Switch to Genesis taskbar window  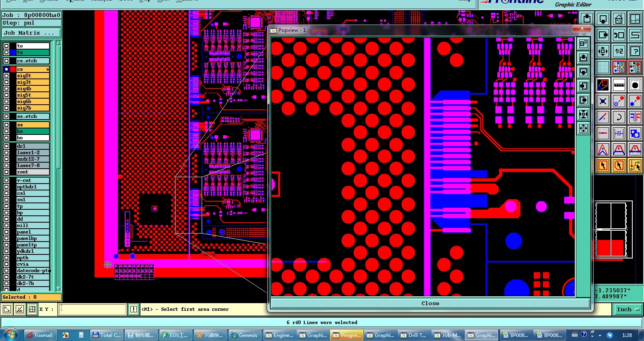click(244, 335)
